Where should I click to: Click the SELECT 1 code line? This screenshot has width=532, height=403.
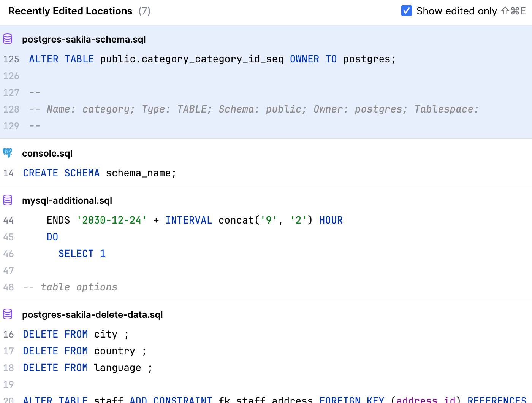(82, 254)
